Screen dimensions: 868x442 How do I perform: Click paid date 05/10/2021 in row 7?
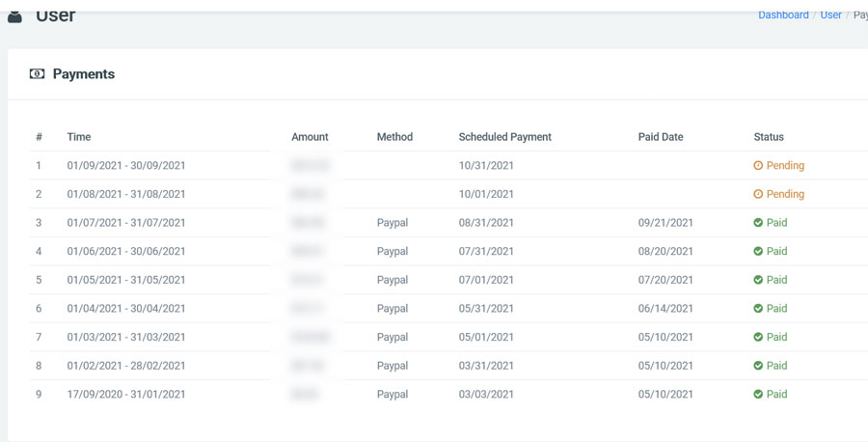[665, 338]
